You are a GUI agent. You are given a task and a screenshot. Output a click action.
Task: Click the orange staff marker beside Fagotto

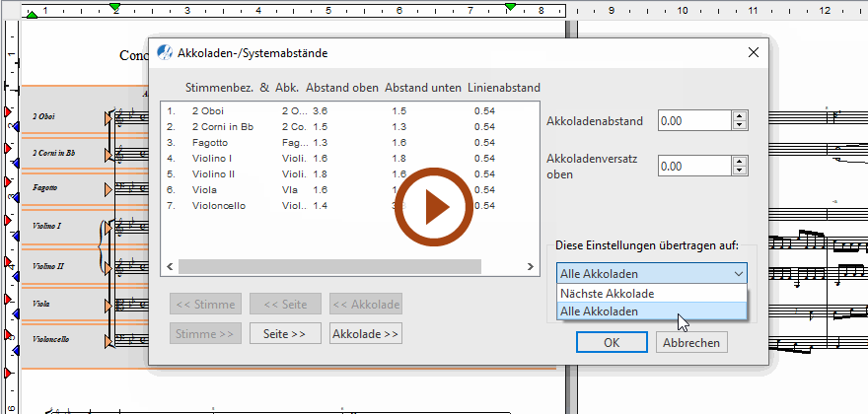click(x=108, y=188)
